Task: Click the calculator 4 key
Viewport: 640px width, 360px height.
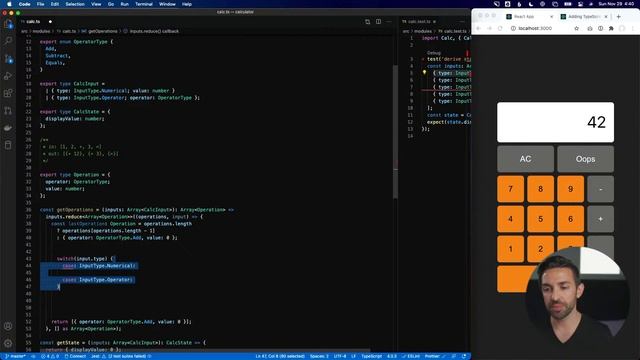Action: tap(510, 219)
